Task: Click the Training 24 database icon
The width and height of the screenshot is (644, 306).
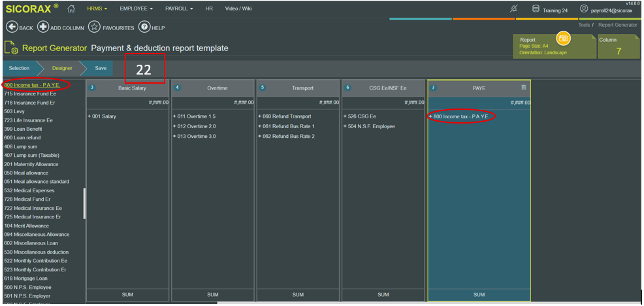Action: [536, 8]
